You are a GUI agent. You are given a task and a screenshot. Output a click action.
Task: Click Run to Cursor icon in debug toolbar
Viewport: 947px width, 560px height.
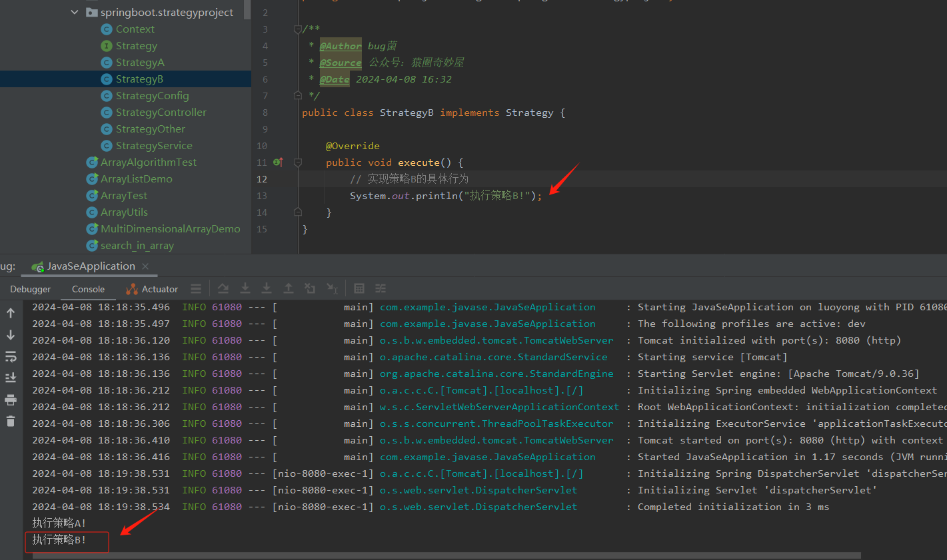(x=332, y=288)
